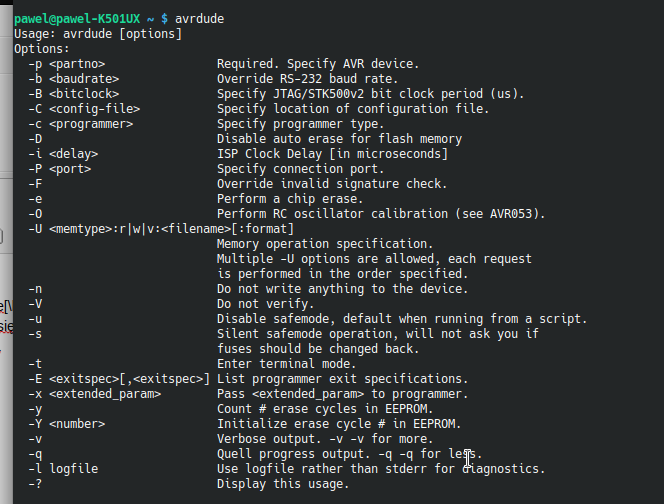Click "Disable auto erase for flash memory" text
Screen dimensions: 664x504
point(339,138)
